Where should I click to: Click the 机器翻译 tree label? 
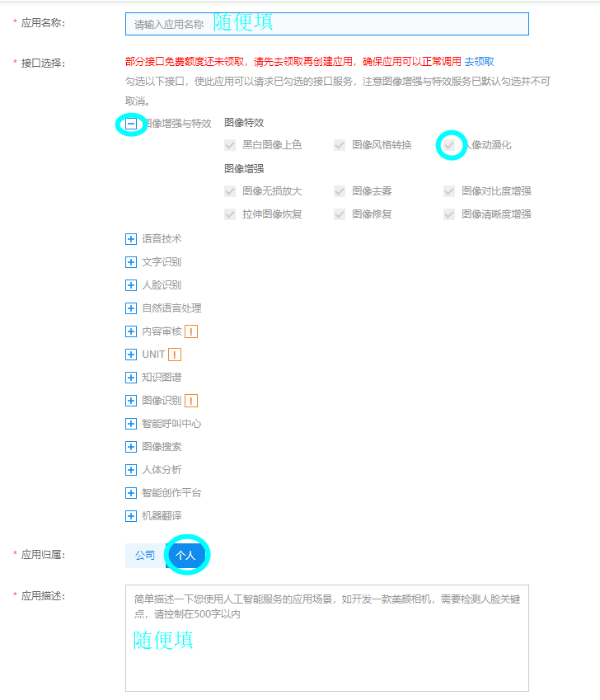pyautogui.click(x=162, y=516)
